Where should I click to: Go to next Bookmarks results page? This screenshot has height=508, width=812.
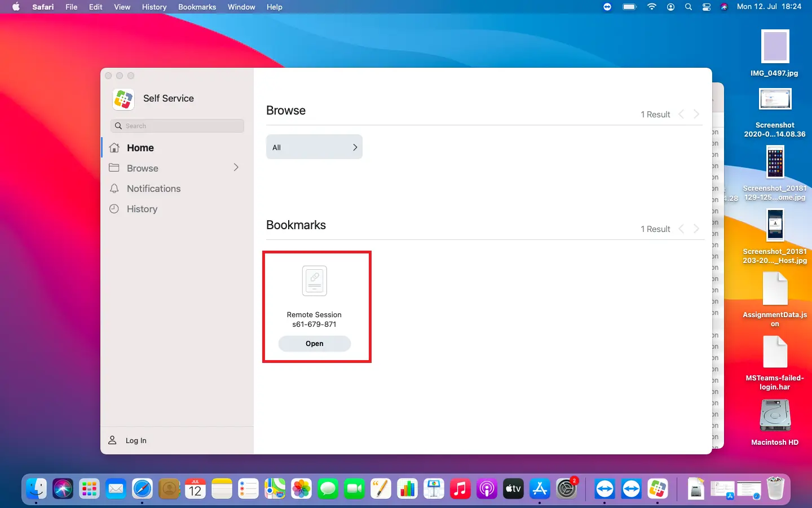[696, 229]
